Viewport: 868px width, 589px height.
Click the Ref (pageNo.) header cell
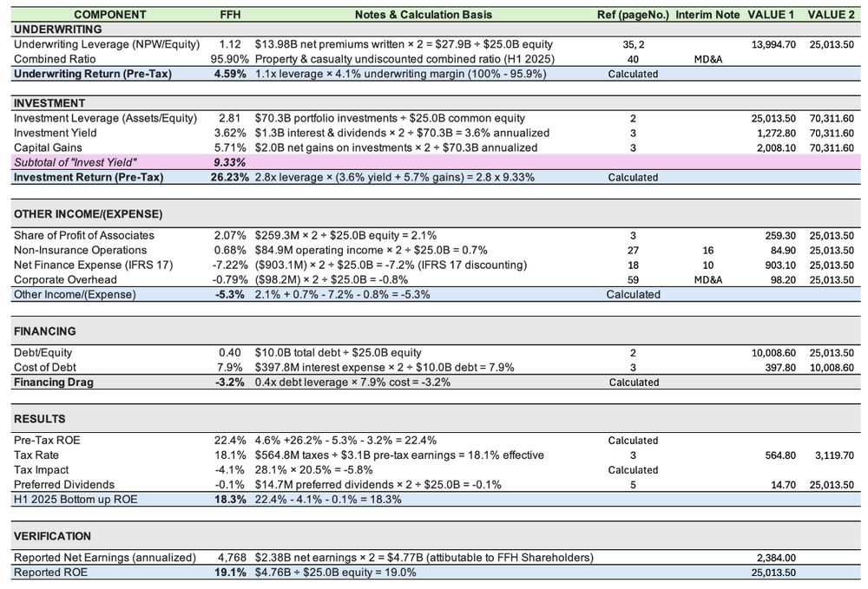pos(633,15)
